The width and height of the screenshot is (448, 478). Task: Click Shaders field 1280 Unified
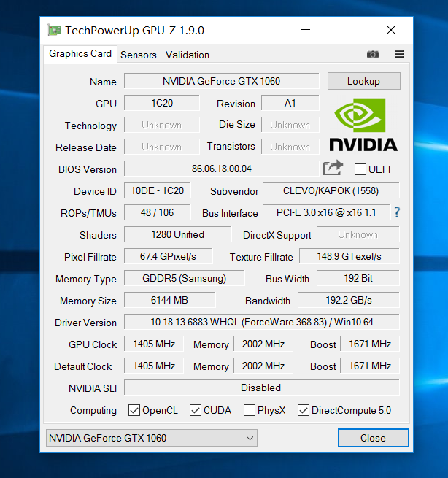point(178,234)
